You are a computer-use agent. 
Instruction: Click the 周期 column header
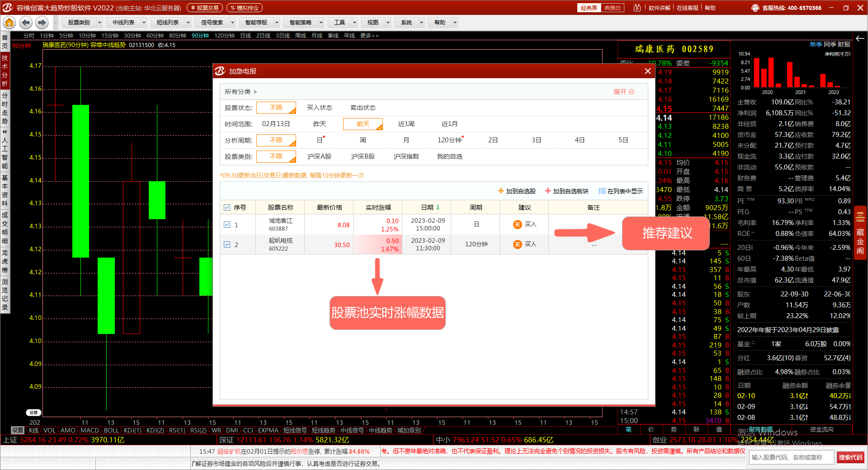click(476, 207)
